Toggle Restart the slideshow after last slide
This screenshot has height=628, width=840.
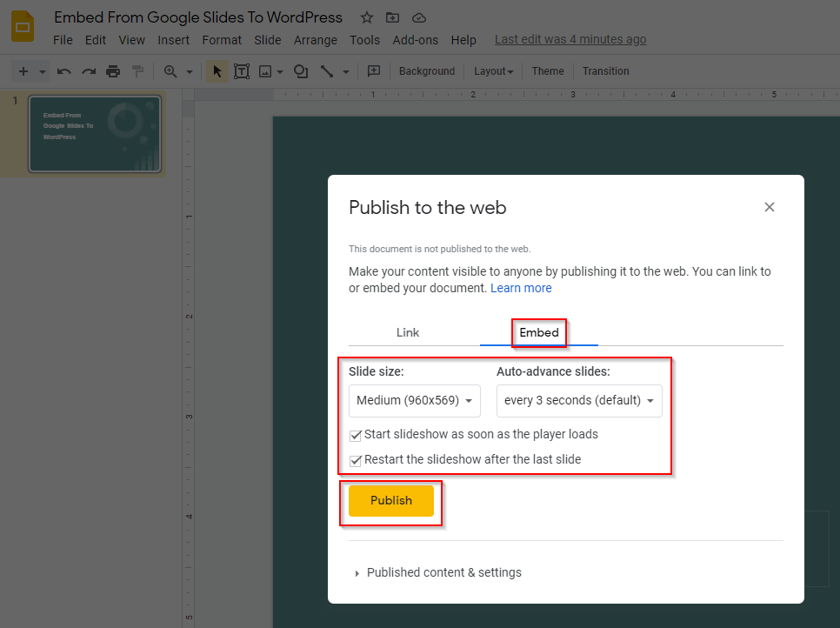355,460
